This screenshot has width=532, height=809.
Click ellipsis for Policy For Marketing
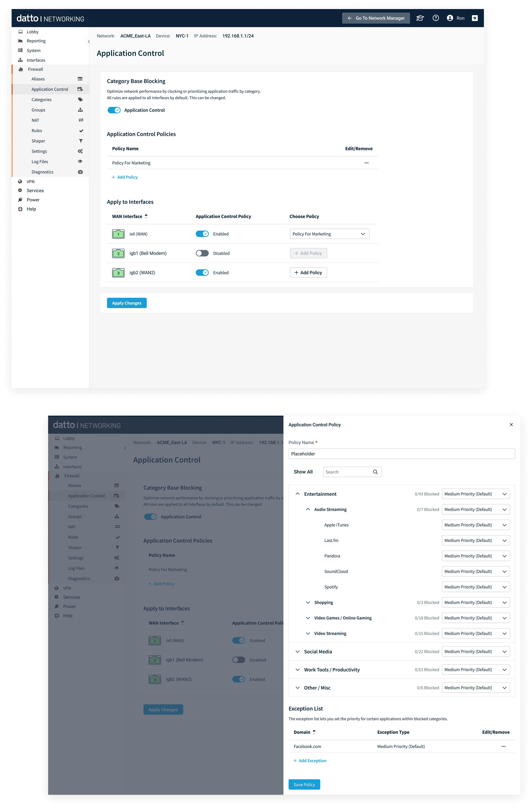point(366,163)
